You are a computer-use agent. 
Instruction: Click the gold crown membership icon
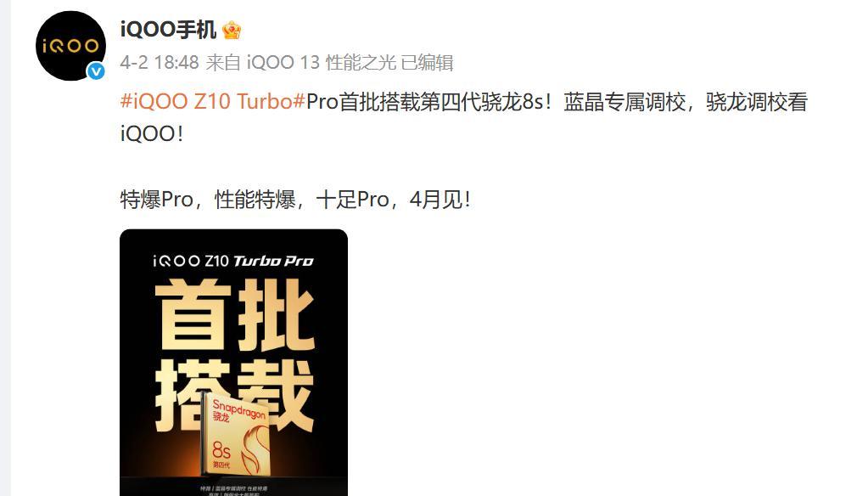coord(232,30)
